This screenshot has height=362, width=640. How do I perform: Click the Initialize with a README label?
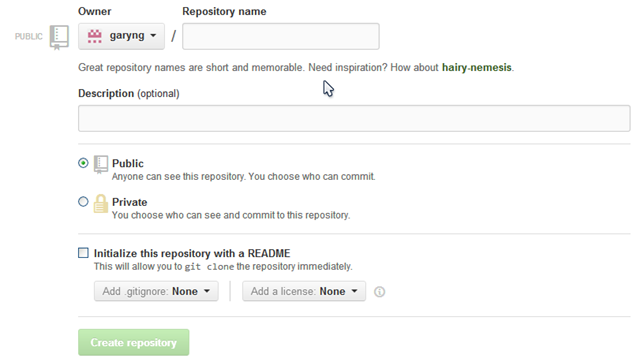[x=192, y=253]
